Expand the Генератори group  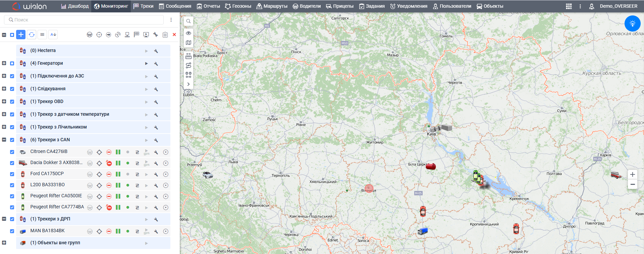(4, 63)
